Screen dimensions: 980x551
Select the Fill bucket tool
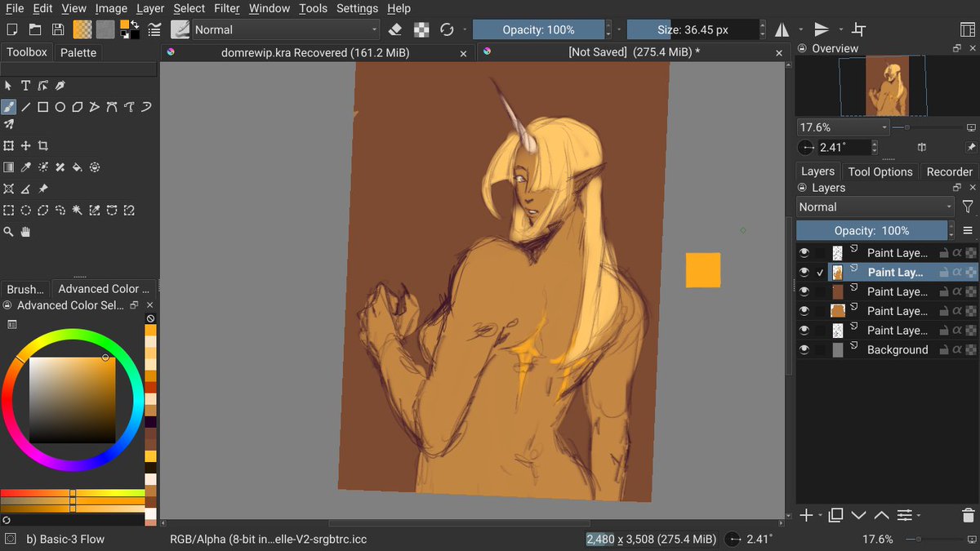(x=78, y=167)
